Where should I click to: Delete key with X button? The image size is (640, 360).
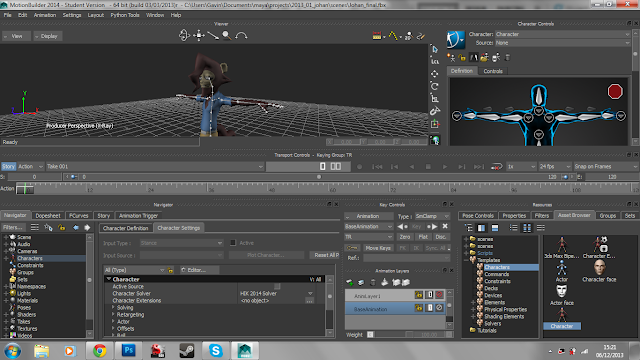pos(445,226)
